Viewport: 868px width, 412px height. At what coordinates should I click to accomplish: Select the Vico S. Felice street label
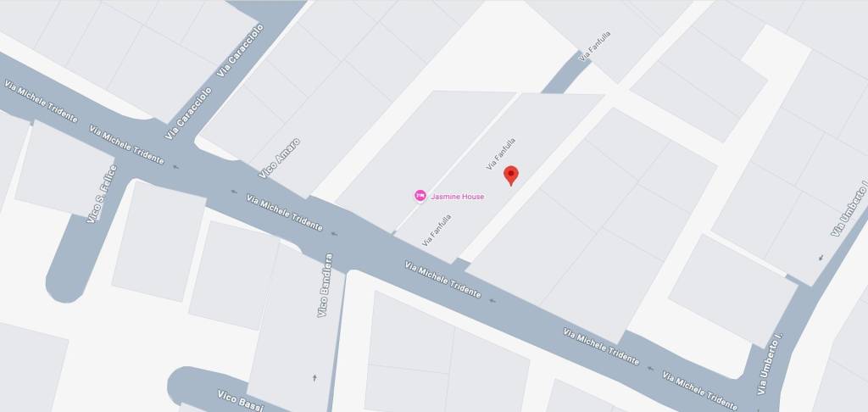pos(103,194)
